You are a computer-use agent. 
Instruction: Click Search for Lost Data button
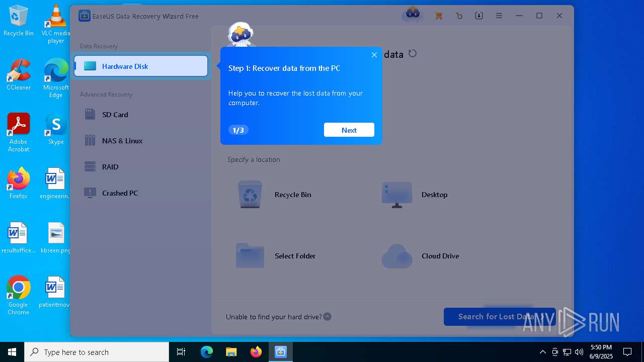pyautogui.click(x=500, y=317)
